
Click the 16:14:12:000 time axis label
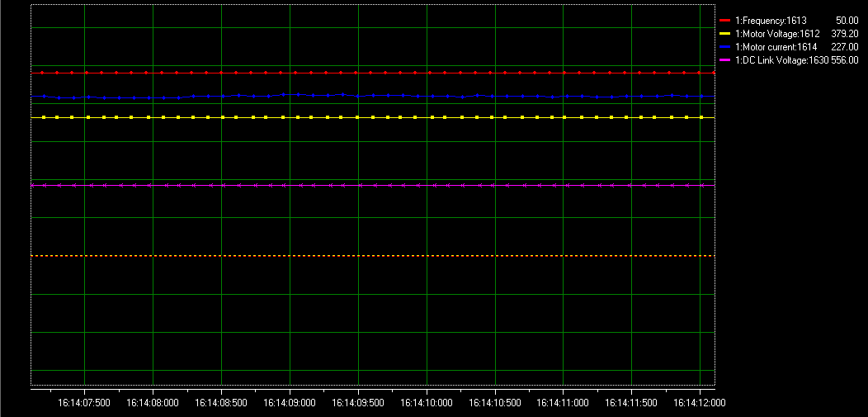(700, 403)
